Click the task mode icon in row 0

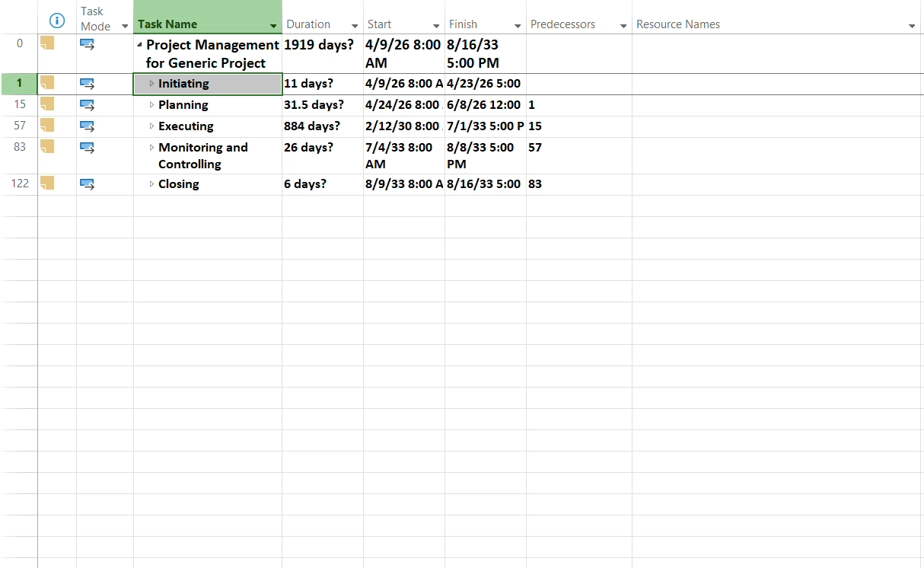pos(87,45)
